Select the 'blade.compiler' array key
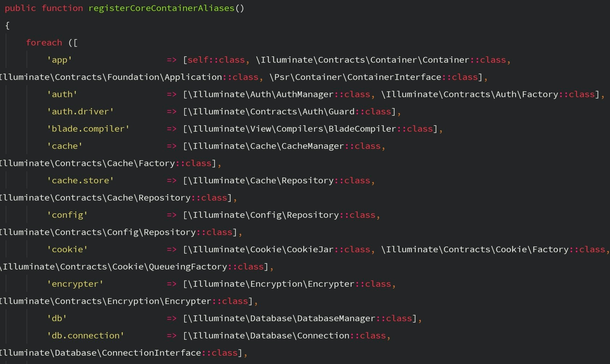This screenshot has height=364, width=610. [x=88, y=129]
